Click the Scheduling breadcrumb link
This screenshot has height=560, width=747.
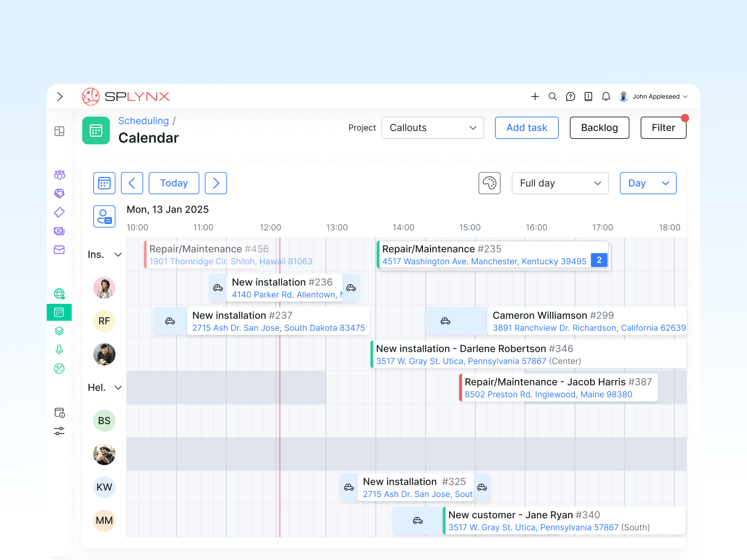tap(143, 121)
